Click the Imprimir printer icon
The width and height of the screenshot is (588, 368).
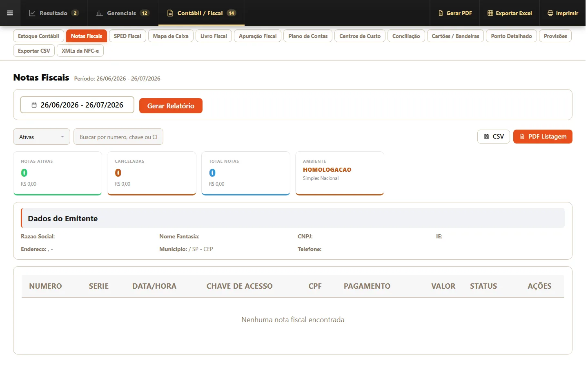[x=550, y=13]
